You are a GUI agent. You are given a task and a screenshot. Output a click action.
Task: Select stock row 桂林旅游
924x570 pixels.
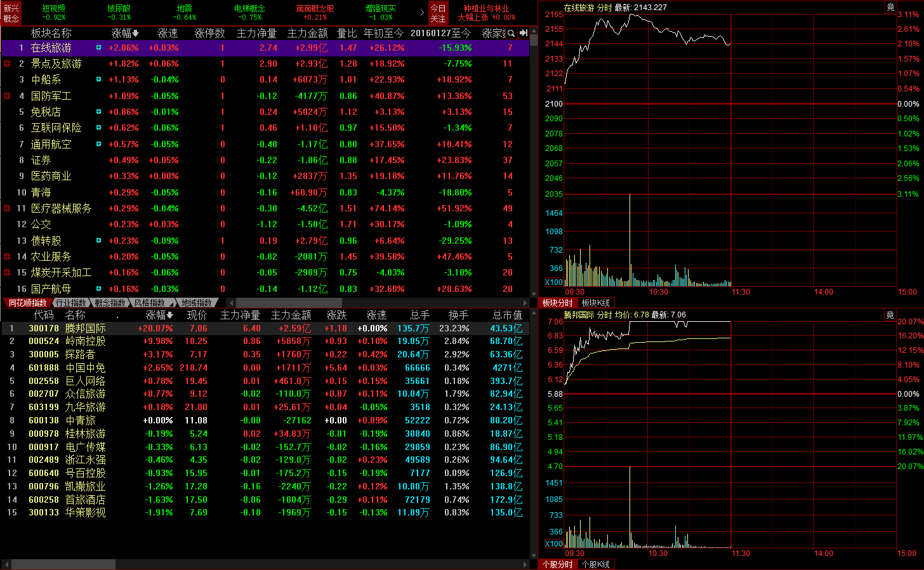coord(265,434)
